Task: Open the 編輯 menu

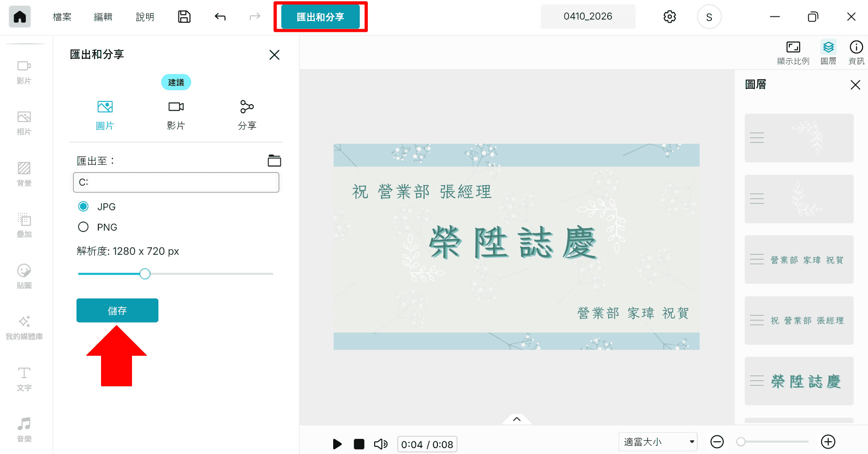Action: 102,16
